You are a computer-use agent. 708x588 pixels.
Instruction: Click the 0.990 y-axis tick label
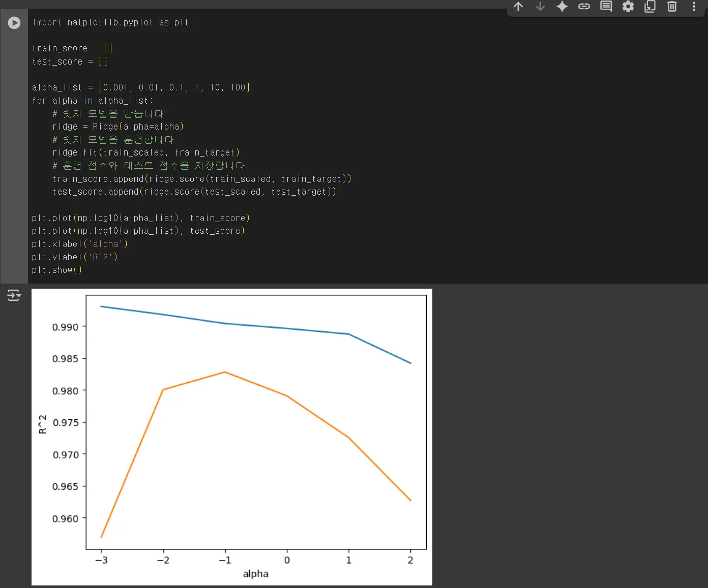(x=66, y=327)
